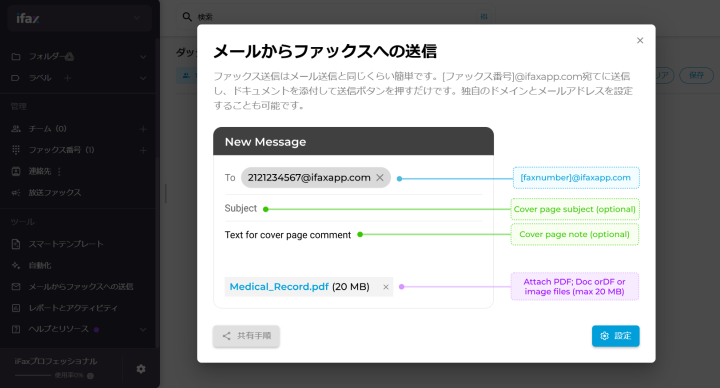This screenshot has height=388, width=720.
Task: Click the [faxnumber]@ifaxapp.com label
Action: tap(576, 178)
